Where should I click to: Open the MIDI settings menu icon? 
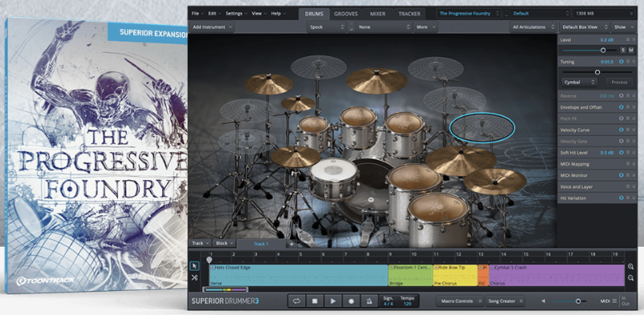tap(614, 301)
